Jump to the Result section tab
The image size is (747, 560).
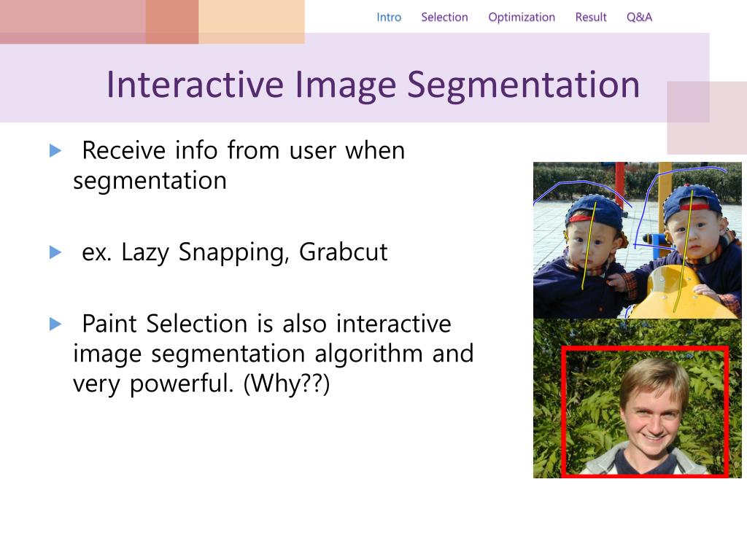[x=591, y=17]
